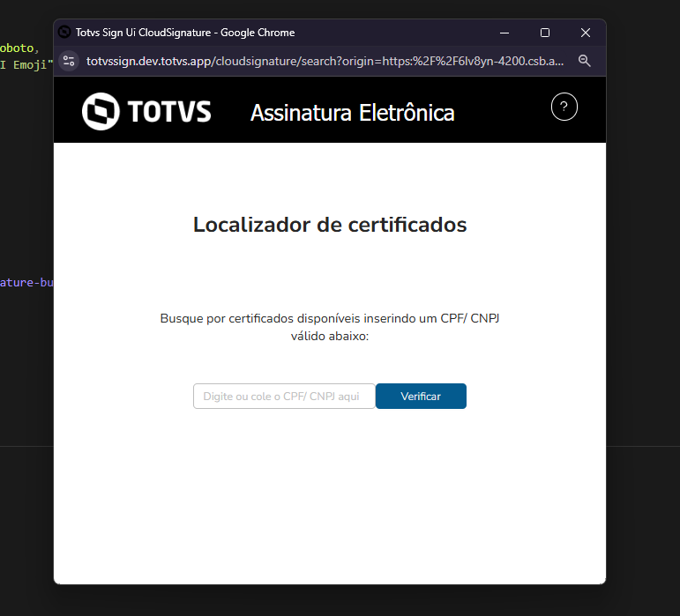Viewport: 680px width, 616px height.
Task: Click the TOTVS logo in header
Action: [x=146, y=111]
